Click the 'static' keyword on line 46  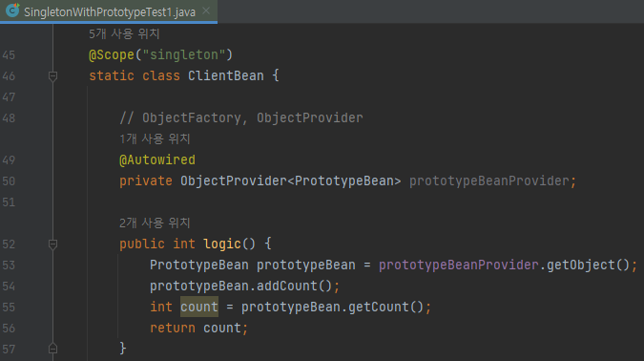112,75
